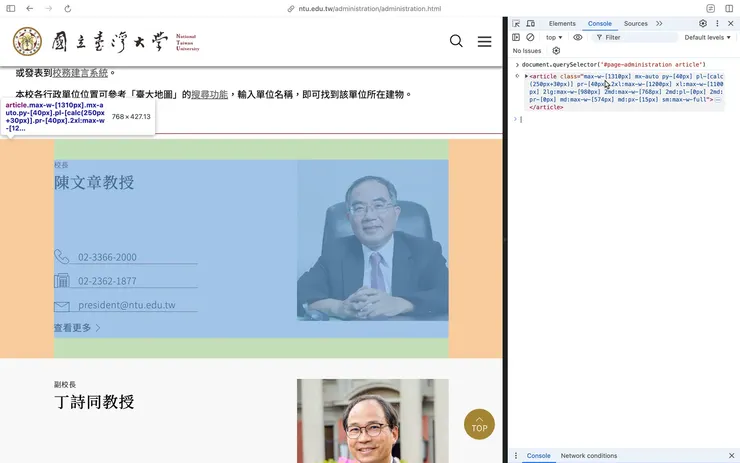The height and width of the screenshot is (463, 740).
Task: Switch to the Sources tab
Action: (635, 24)
